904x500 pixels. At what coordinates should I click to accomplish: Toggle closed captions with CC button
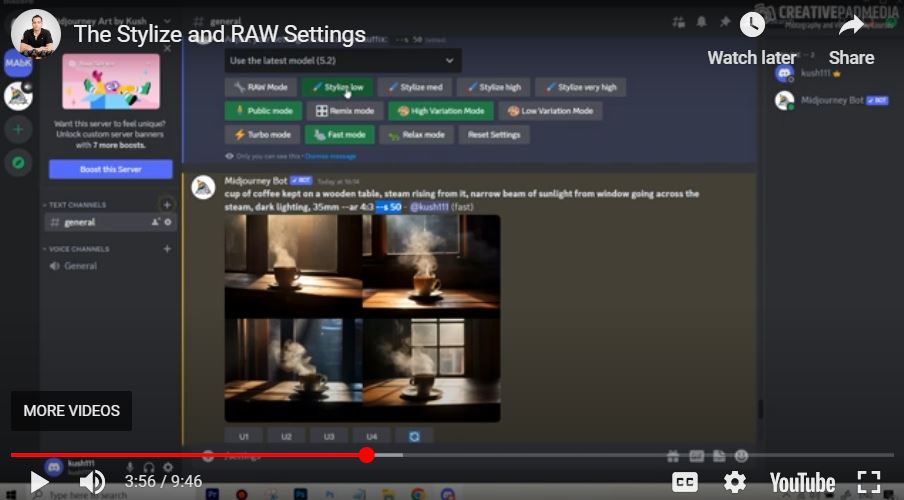[x=685, y=482]
